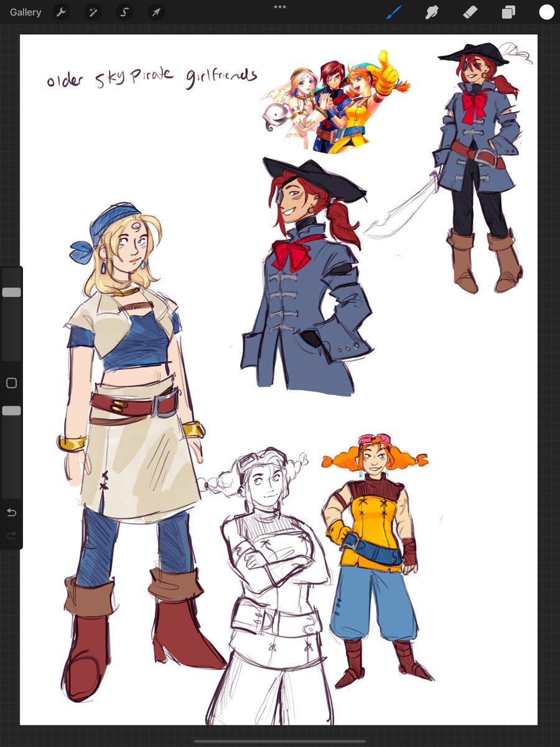
Task: Select the Smudge tool
Action: (432, 12)
